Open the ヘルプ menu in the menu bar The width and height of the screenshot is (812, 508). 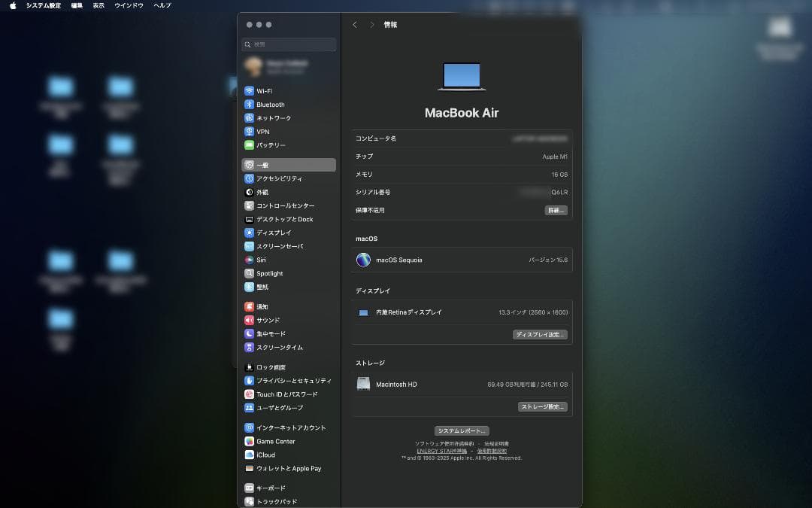[x=162, y=5]
